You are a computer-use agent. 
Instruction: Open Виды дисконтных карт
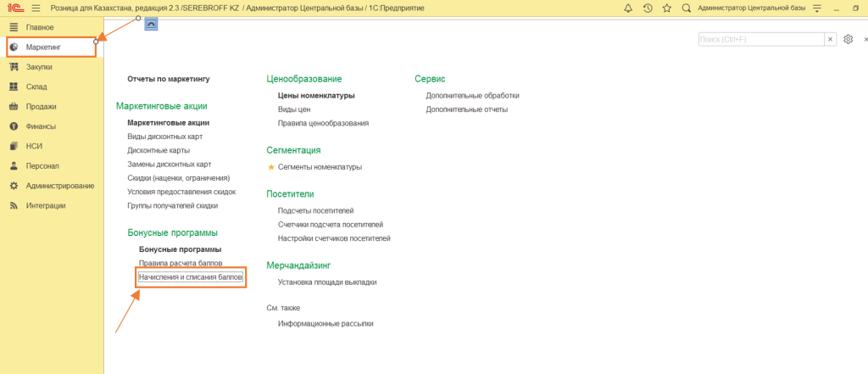pyautogui.click(x=165, y=137)
